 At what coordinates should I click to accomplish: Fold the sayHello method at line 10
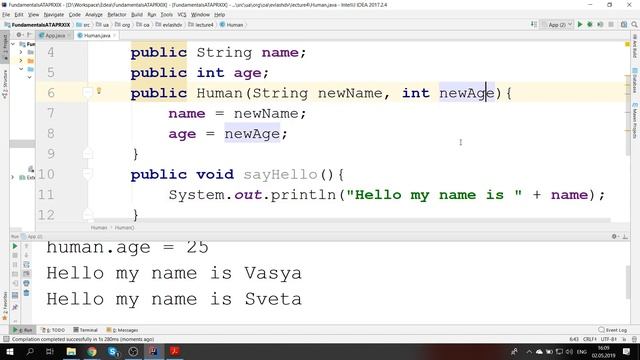point(87,174)
